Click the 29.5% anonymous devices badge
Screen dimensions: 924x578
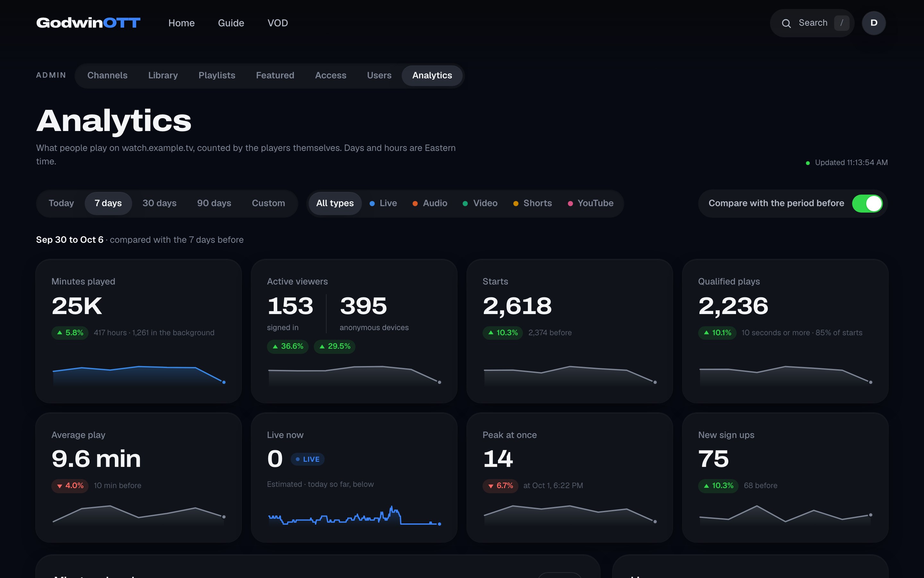click(x=335, y=346)
